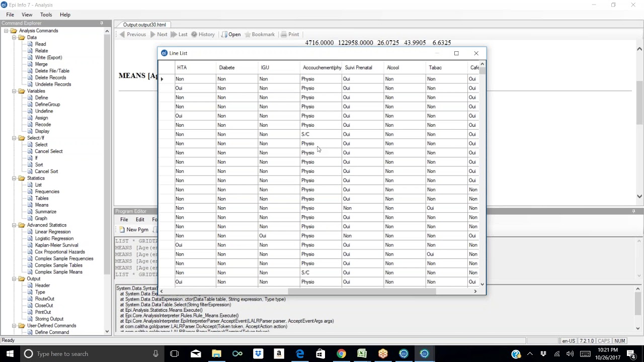Collapse the User-Defined Commands folder
The width and height of the screenshot is (644, 362).
(x=15, y=326)
